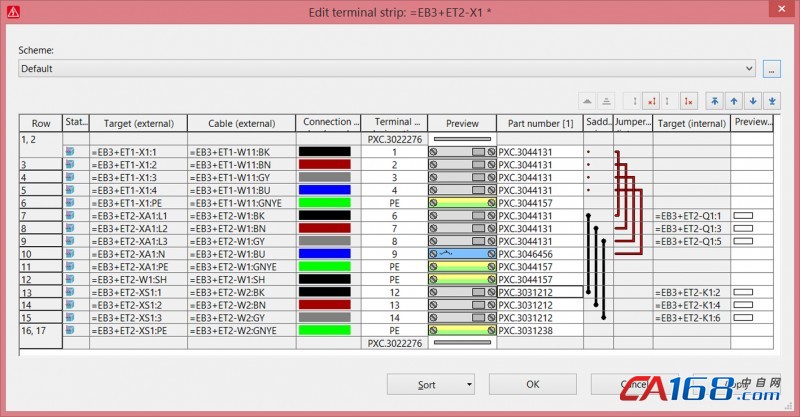Select saddle jumper dot in =EB3+ET1-X1:1 row
Image resolution: width=800 pixels, height=417 pixels.
[588, 152]
